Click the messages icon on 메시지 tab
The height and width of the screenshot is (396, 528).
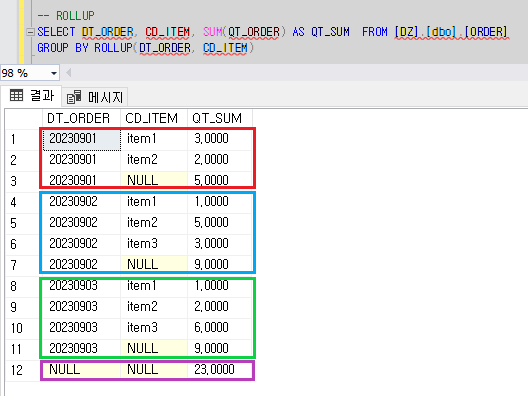74,97
